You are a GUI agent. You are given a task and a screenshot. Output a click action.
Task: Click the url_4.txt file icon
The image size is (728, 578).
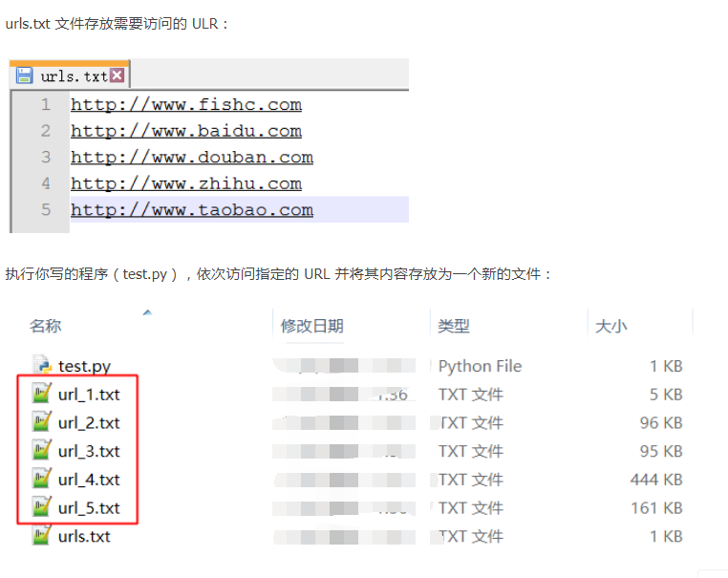(41, 480)
